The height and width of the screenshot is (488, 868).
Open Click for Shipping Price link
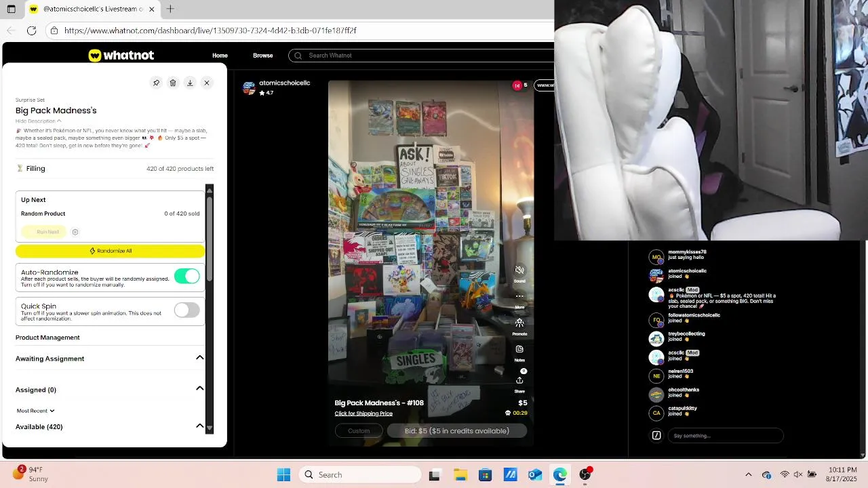363,413
